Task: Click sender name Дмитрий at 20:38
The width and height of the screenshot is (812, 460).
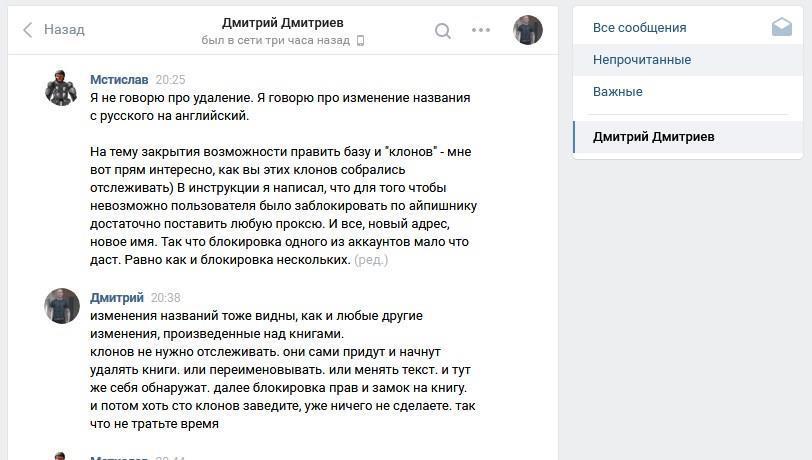Action: (117, 297)
